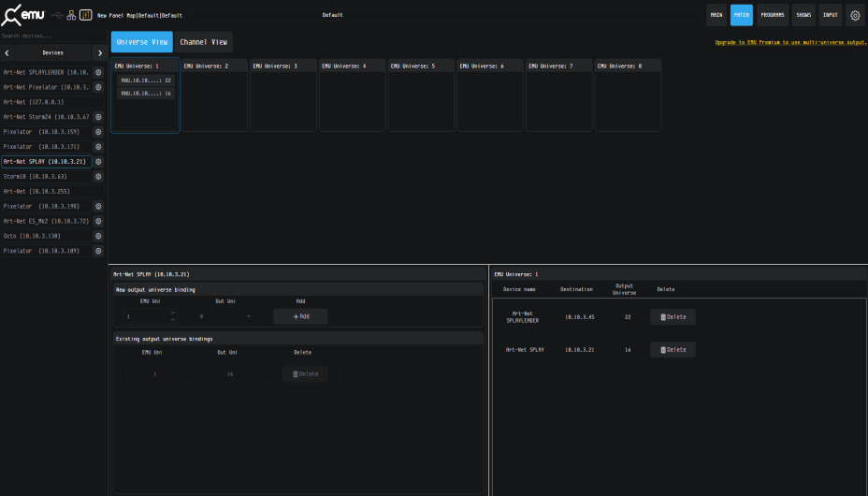Delete the Art-Net SPLAY row with destination 10.10.3.21
The image size is (868, 496).
pos(673,350)
